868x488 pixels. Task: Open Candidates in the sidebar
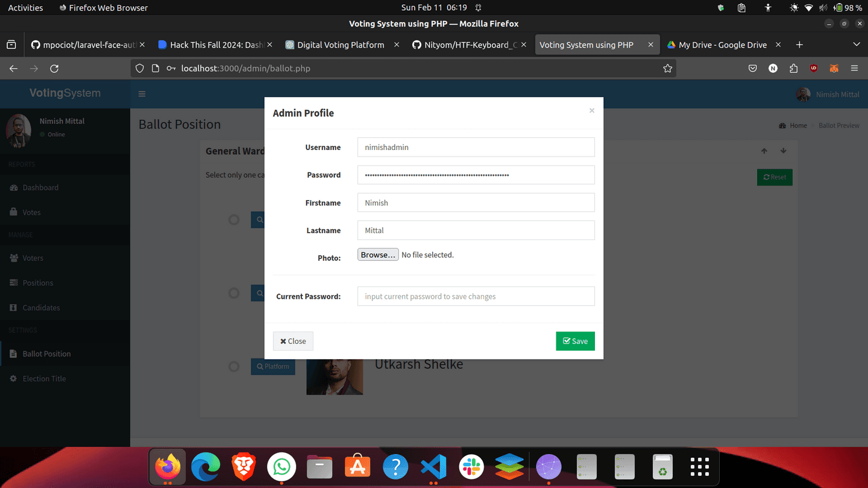(x=64, y=307)
